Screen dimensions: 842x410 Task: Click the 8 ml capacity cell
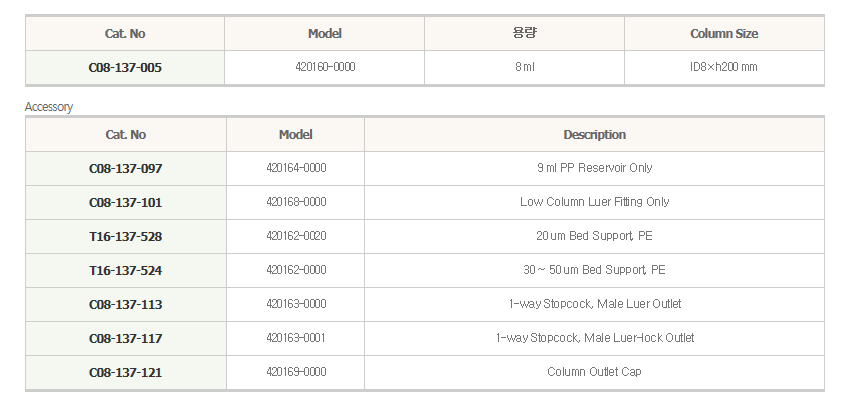525,67
